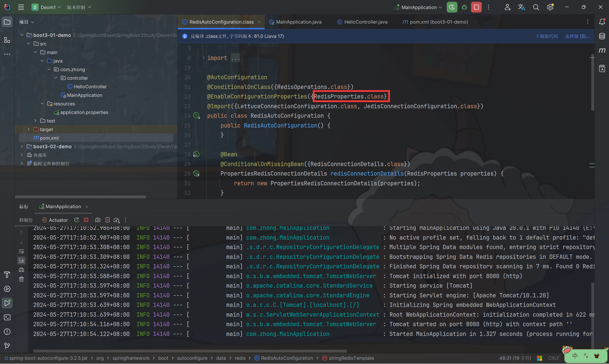Click the Run tool window icon in sidebar

7,303
